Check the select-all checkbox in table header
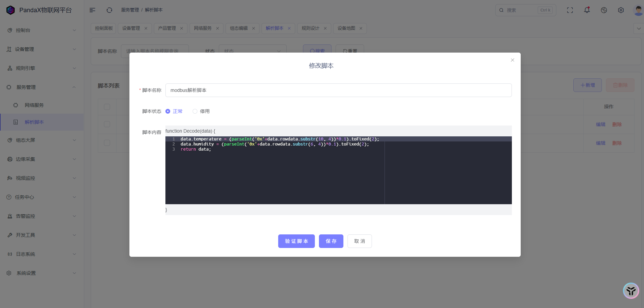Viewport: 644px width, 308px height. (x=107, y=107)
